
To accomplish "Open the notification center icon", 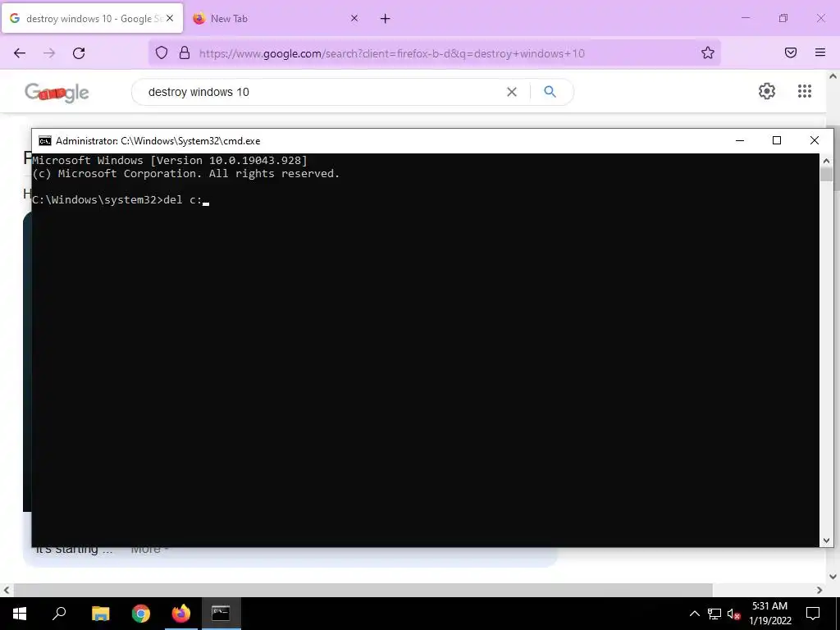I will 813,614.
